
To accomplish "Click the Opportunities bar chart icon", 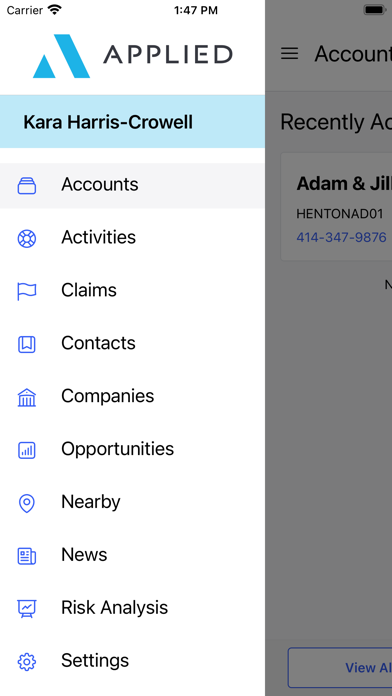I will [x=27, y=450].
